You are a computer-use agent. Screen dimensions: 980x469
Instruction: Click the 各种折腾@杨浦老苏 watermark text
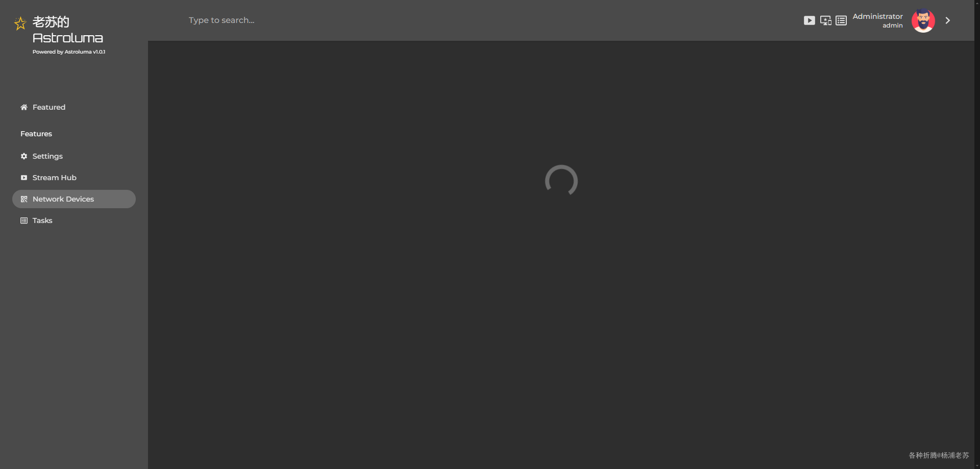[939, 455]
